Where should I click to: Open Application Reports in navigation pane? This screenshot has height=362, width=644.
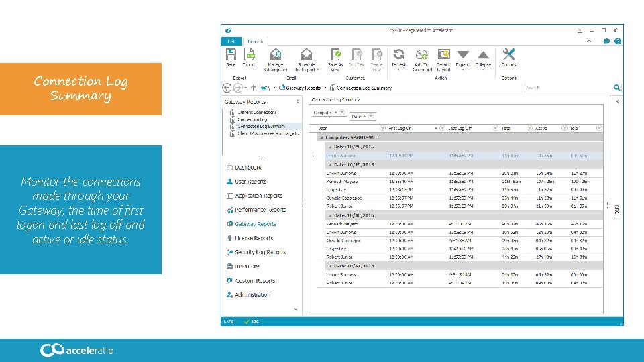click(255, 196)
